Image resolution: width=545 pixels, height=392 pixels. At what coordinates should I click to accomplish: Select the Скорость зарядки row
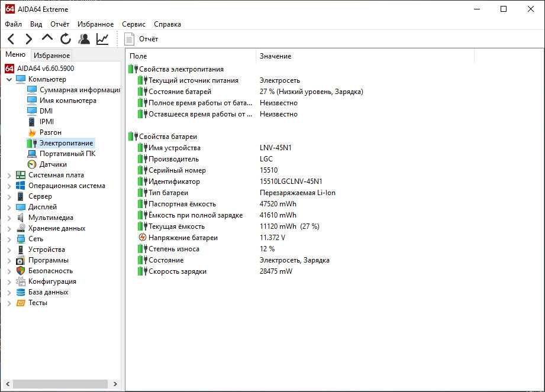(x=178, y=271)
